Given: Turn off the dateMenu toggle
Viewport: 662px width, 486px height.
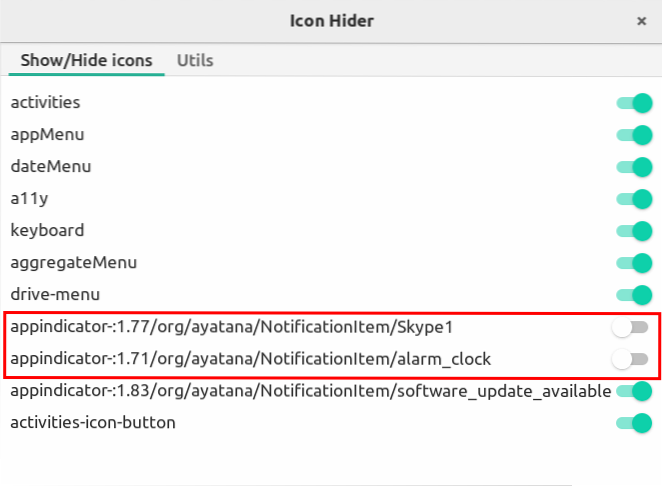Looking at the screenshot, I should (x=633, y=166).
